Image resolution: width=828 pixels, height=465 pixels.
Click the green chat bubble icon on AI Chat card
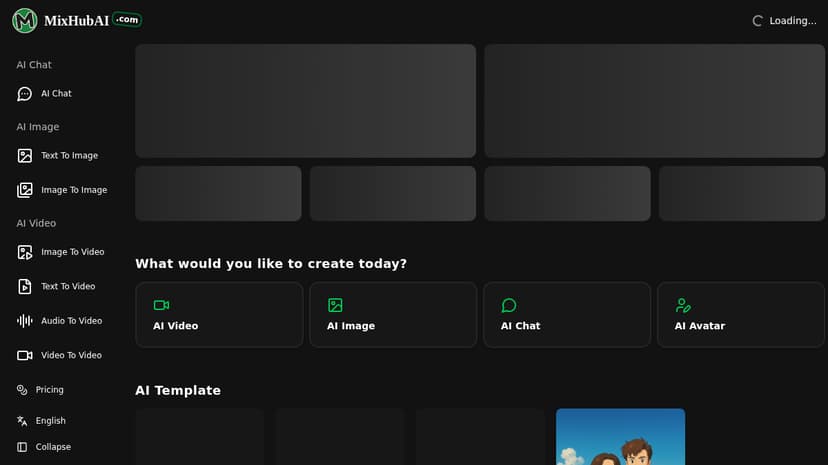pos(509,305)
